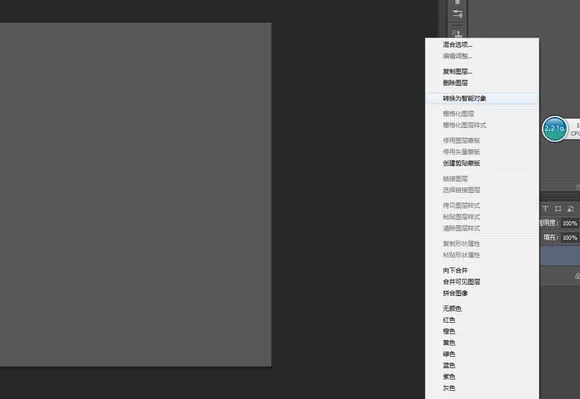Pick 绿色 layer color label

[449, 354]
